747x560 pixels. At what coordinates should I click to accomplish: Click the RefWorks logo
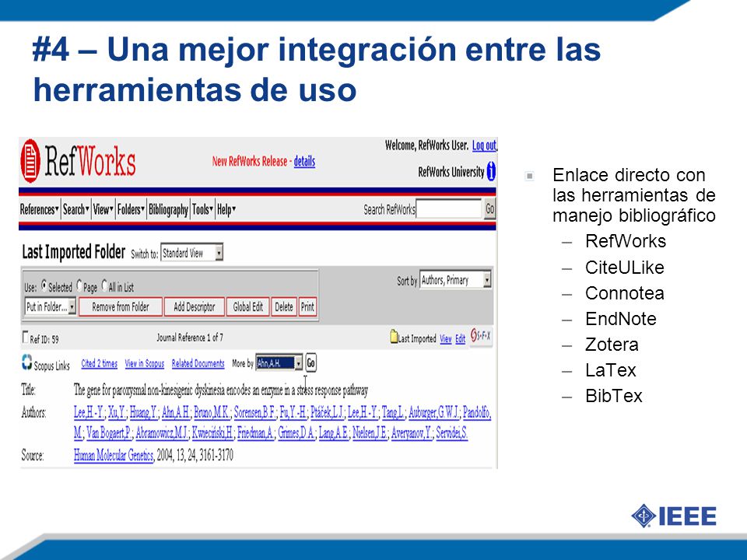(x=78, y=161)
